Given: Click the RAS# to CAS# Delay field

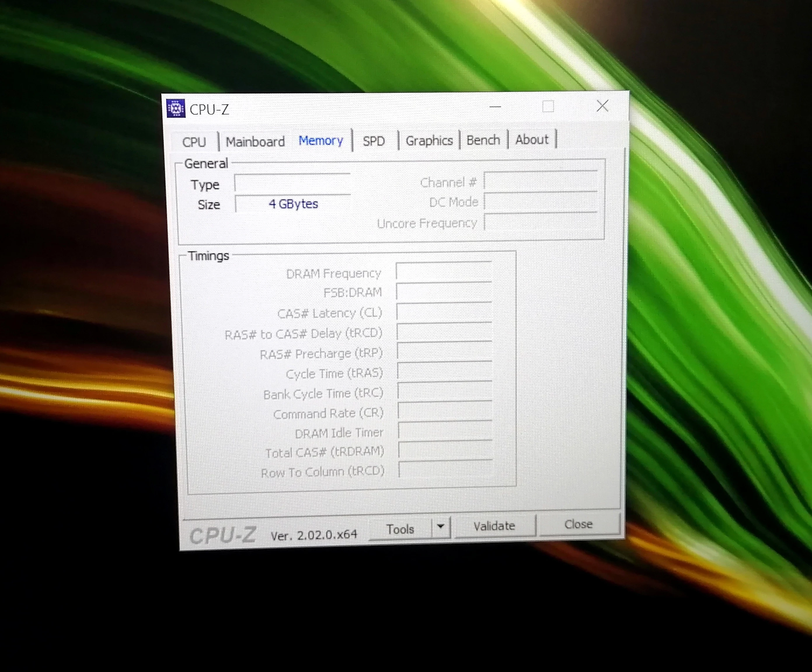Looking at the screenshot, I should click(x=445, y=331).
